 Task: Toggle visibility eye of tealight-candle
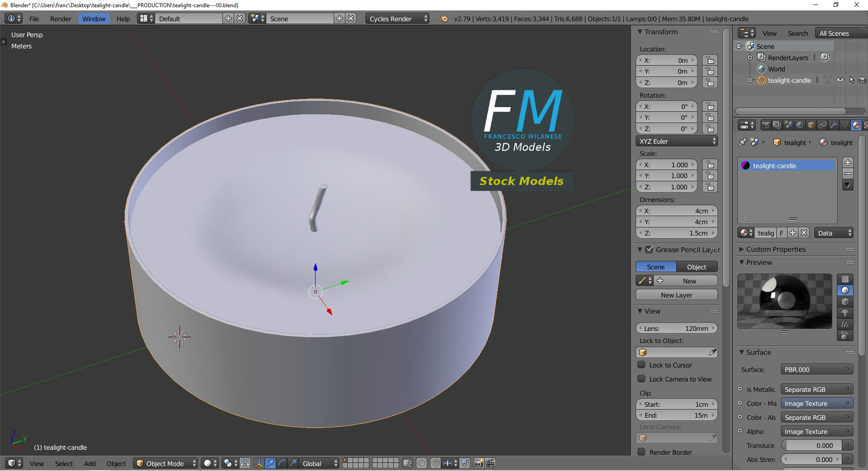pos(840,80)
